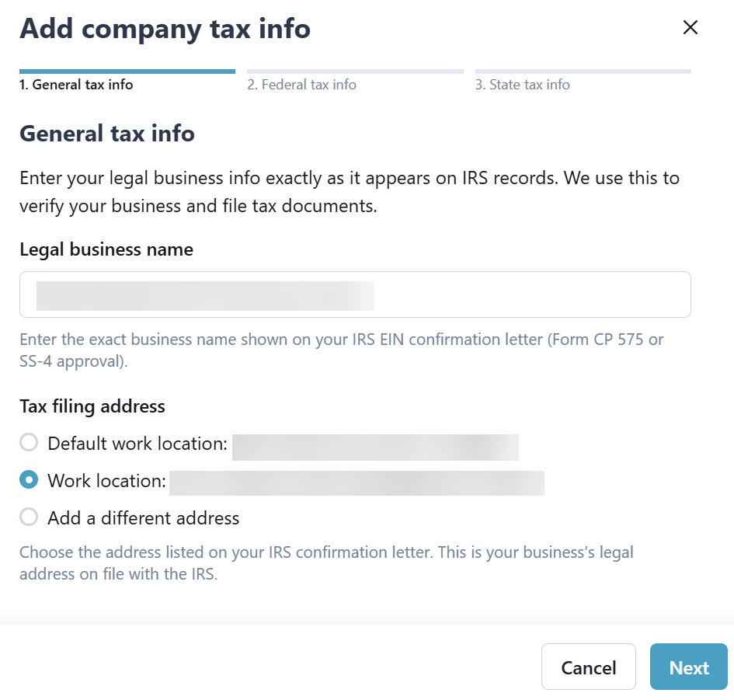Click the Add company tax info title

coord(165,29)
